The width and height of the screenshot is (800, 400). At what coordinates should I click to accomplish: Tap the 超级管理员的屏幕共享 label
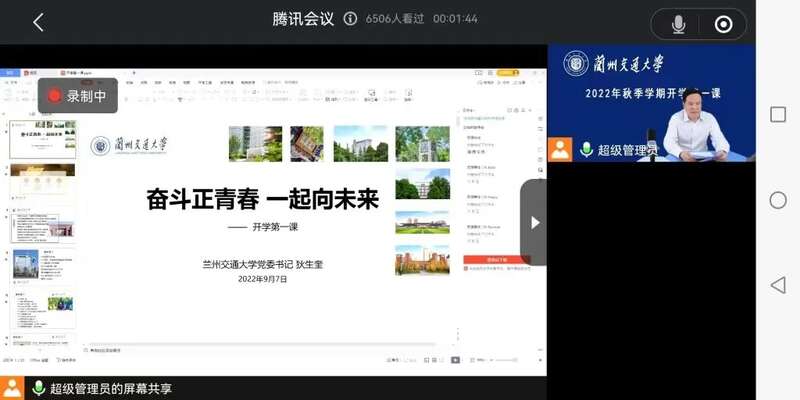110,388
